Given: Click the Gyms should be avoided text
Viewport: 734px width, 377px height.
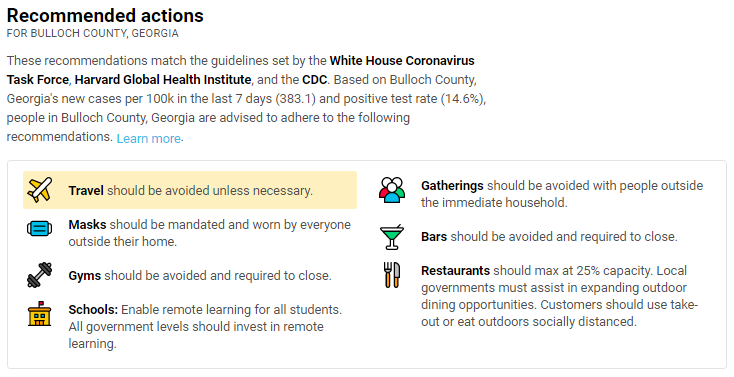Looking at the screenshot, I should pyautogui.click(x=200, y=275).
